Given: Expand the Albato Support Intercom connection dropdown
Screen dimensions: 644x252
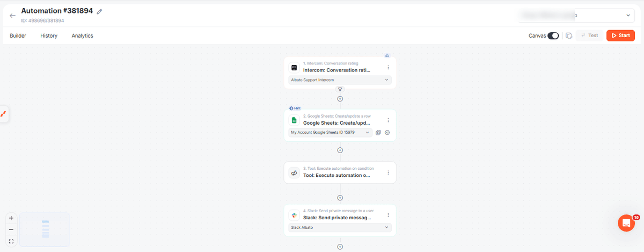Looking at the screenshot, I should (340, 80).
